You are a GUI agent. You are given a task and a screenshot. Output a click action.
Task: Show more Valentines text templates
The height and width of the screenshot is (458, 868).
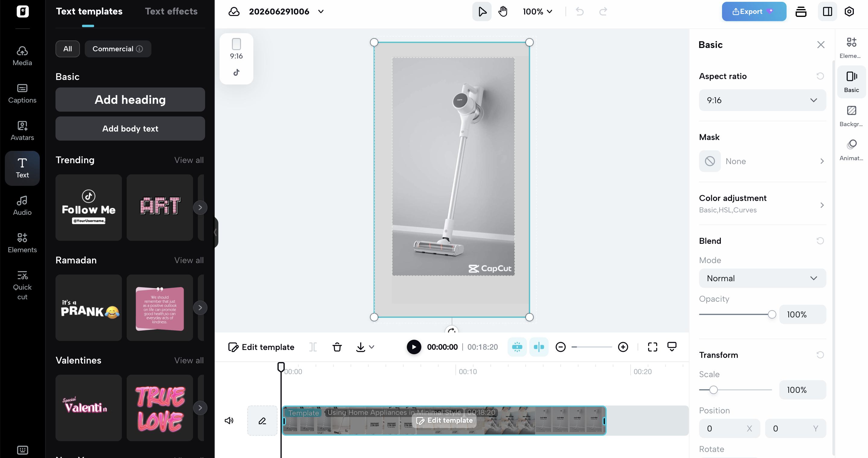(200, 408)
